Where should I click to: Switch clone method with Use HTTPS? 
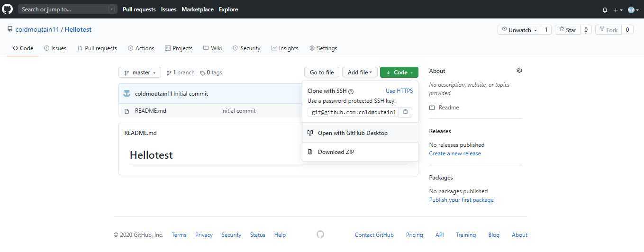click(399, 91)
